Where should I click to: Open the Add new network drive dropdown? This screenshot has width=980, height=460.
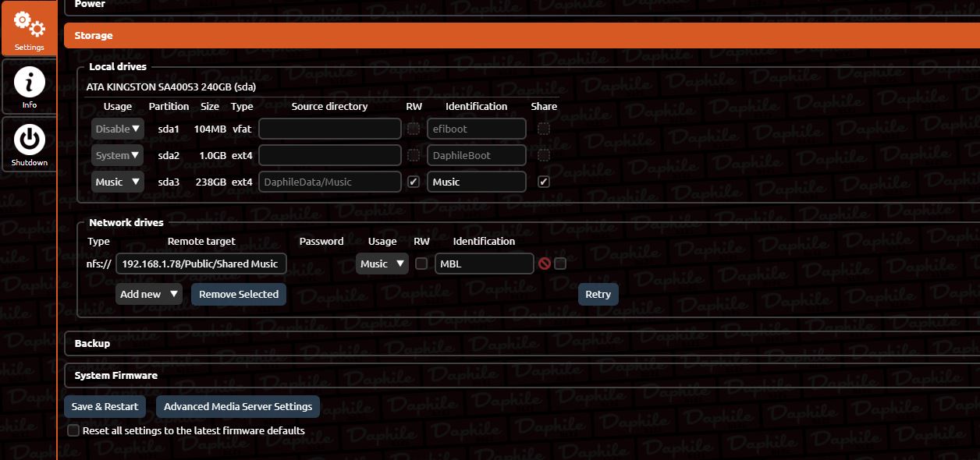[149, 294]
